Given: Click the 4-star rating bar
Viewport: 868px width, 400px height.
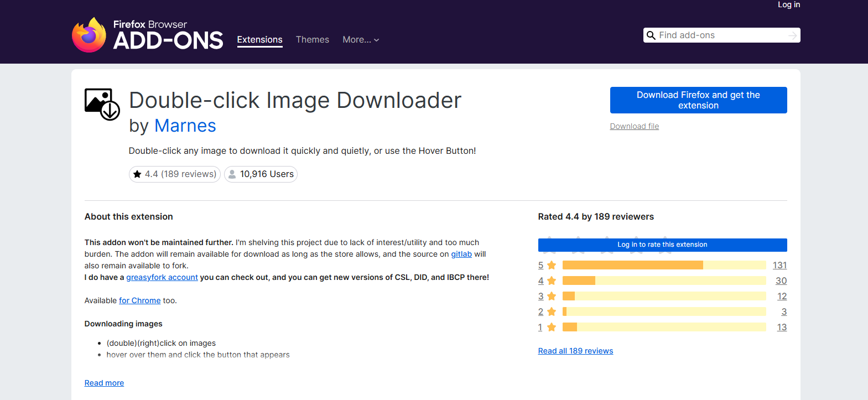Looking at the screenshot, I should click(664, 280).
